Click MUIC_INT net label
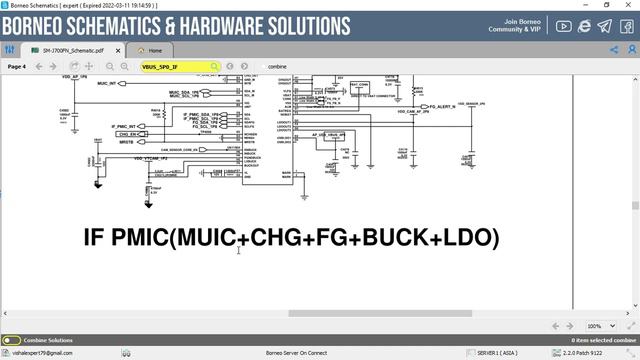This screenshot has height=360, width=640. [107, 83]
